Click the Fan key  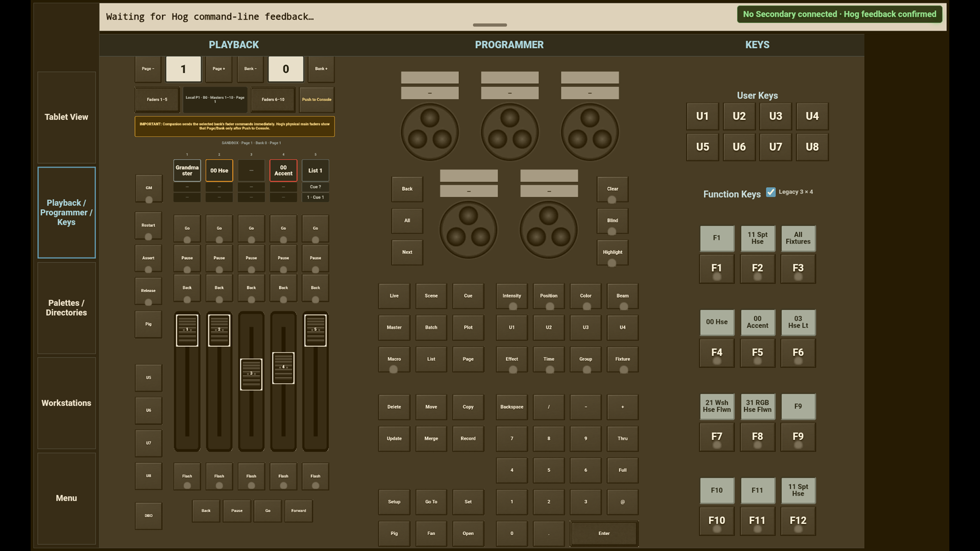pyautogui.click(x=431, y=534)
